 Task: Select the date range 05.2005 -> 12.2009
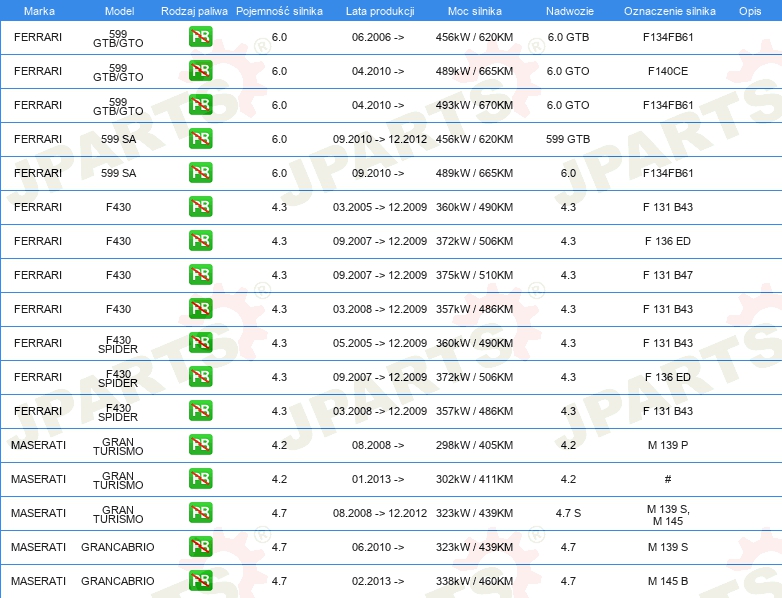380,343
